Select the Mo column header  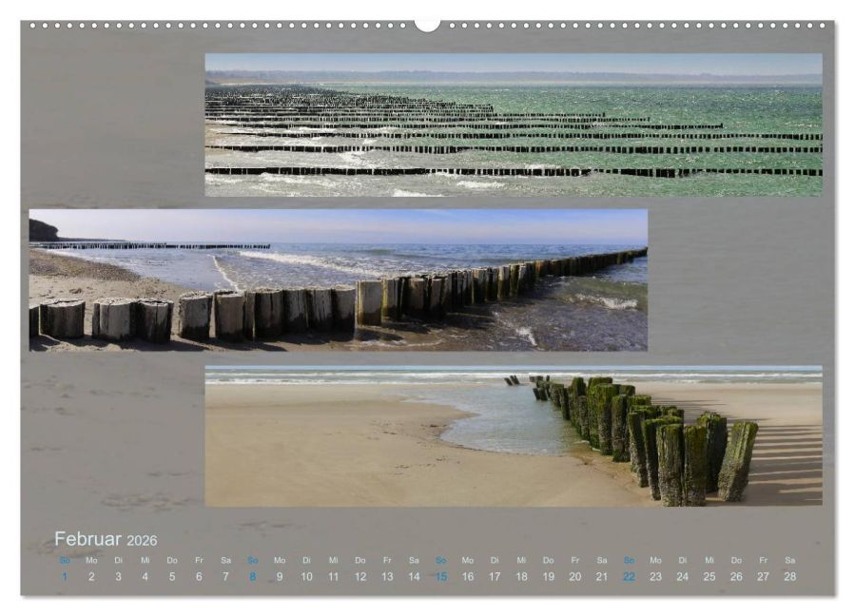coord(89,561)
